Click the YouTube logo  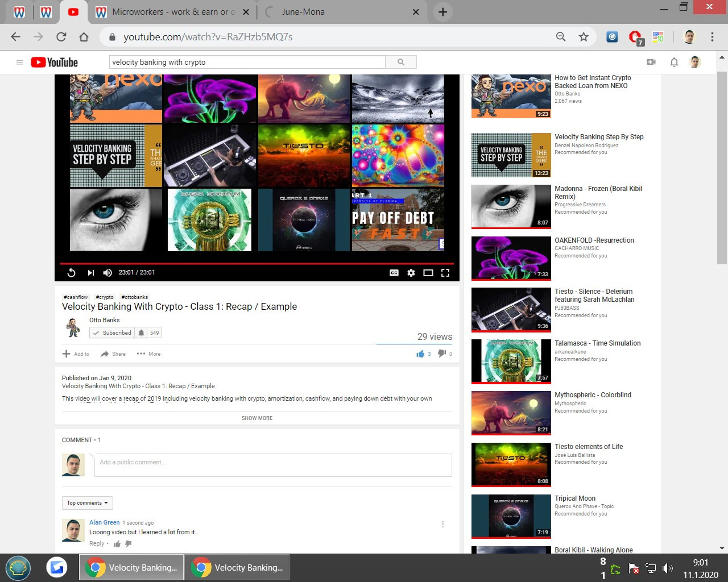point(54,62)
